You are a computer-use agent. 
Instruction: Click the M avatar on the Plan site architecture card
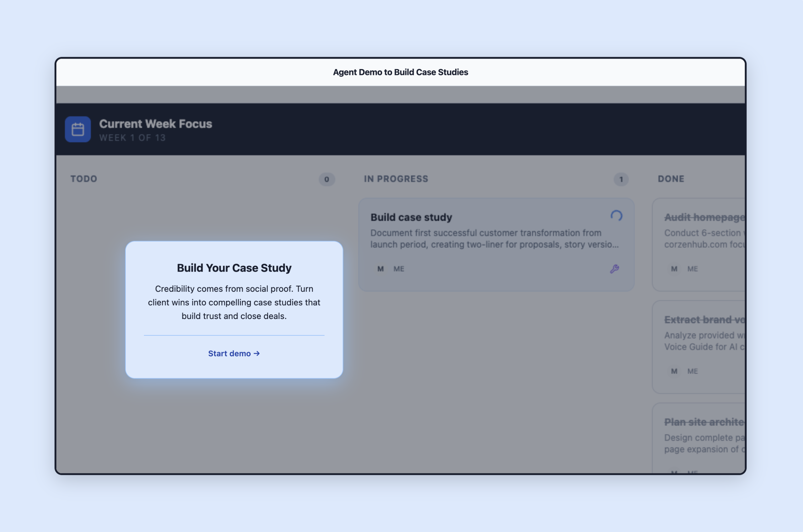pyautogui.click(x=674, y=471)
